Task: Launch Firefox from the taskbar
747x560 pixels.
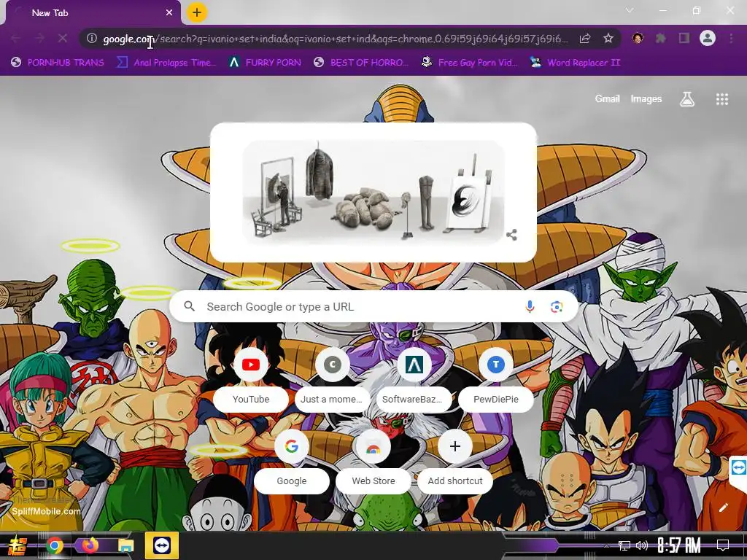Action: 90,545
